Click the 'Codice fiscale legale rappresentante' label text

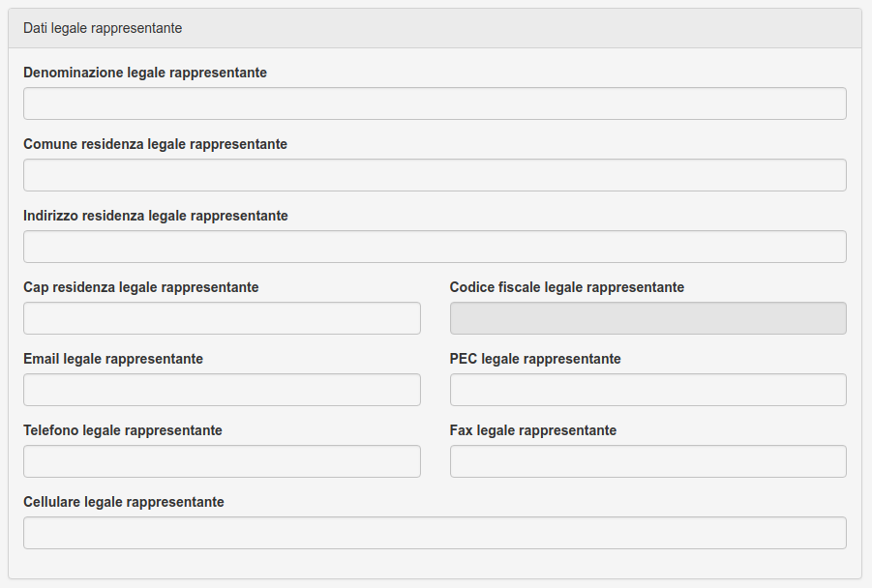[x=567, y=287]
